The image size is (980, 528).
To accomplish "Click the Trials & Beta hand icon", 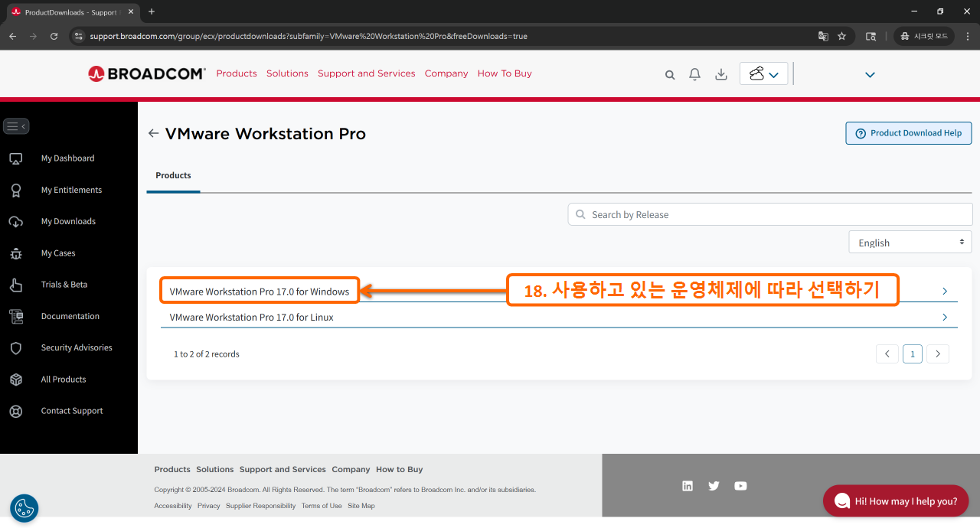I will (x=15, y=285).
